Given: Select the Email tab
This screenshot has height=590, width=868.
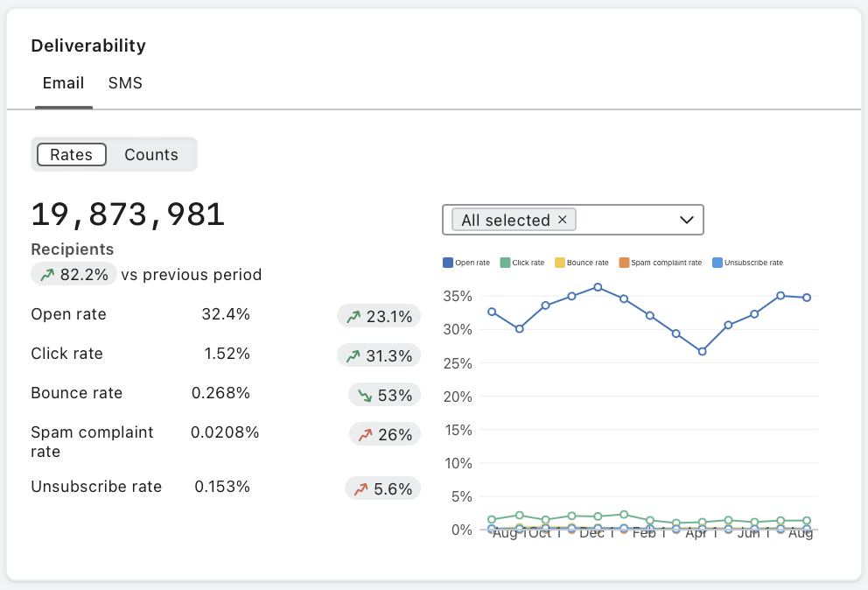Looking at the screenshot, I should click(63, 83).
